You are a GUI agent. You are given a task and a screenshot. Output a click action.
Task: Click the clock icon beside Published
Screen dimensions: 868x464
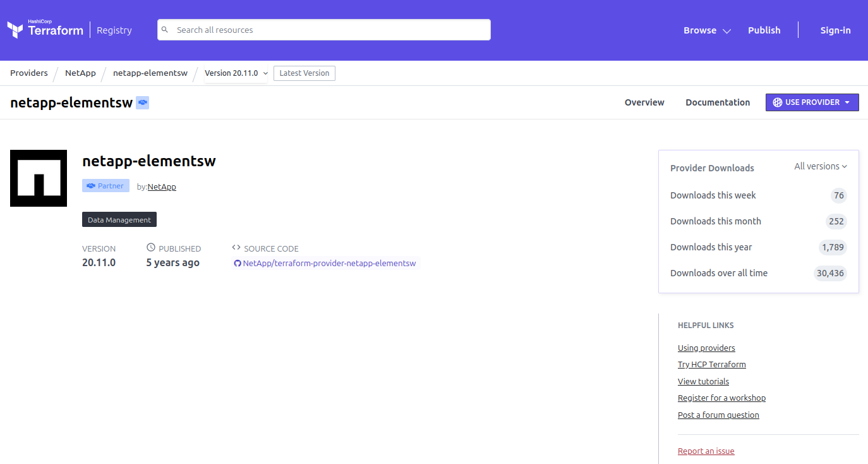click(x=150, y=248)
